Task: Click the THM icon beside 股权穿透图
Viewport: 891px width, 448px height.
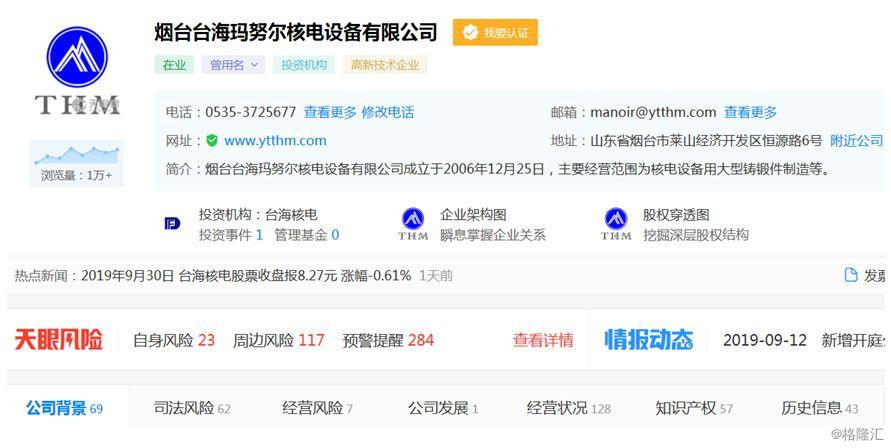Action: point(616,223)
